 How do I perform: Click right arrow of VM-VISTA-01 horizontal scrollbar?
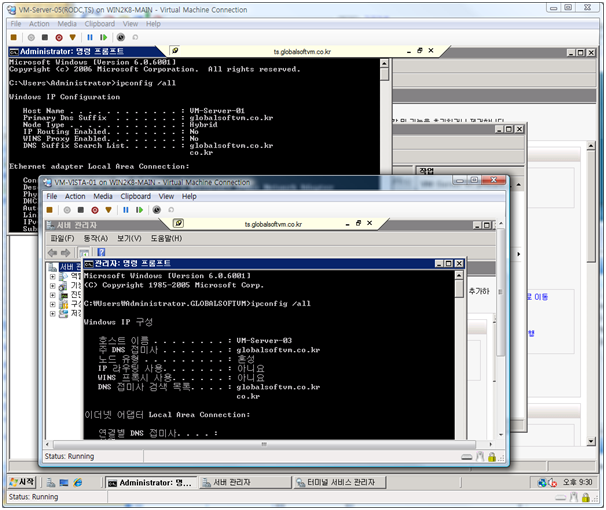point(490,445)
